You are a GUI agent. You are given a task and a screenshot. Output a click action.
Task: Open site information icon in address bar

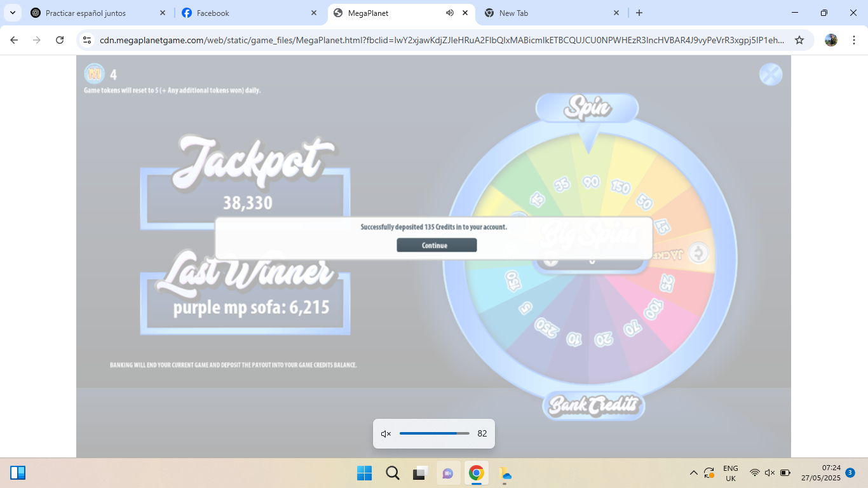88,40
